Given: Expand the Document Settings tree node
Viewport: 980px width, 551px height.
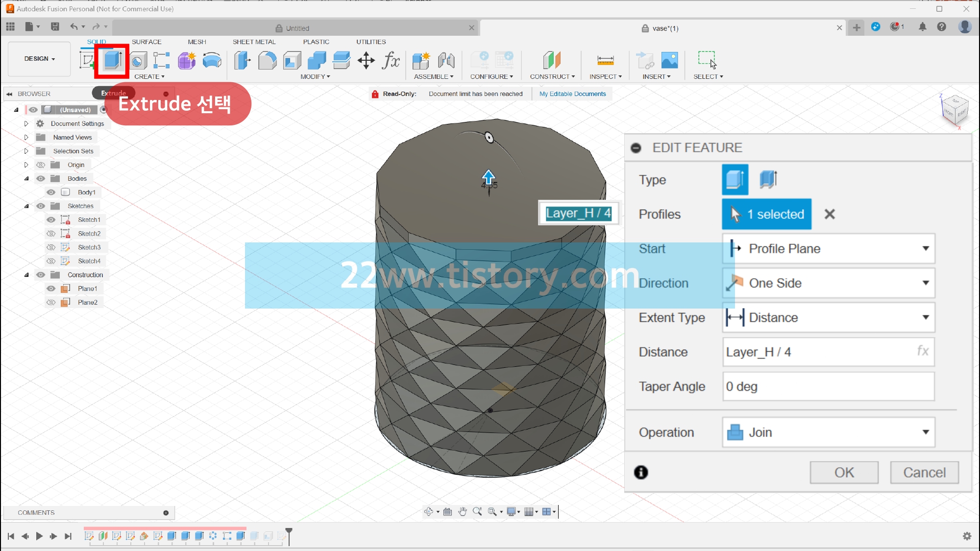Looking at the screenshot, I should click(26, 124).
